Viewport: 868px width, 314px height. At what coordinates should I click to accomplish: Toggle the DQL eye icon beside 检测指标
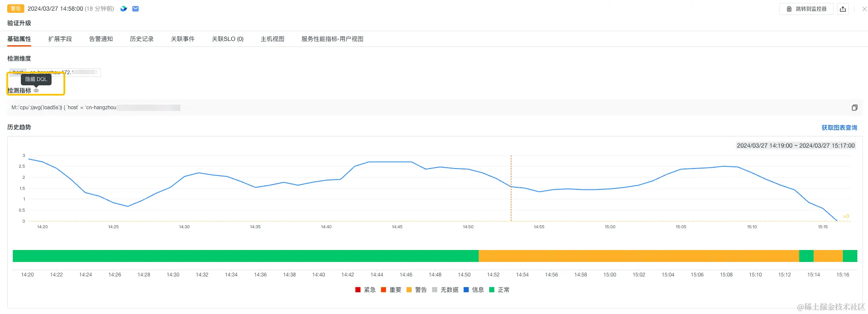pyautogui.click(x=36, y=90)
